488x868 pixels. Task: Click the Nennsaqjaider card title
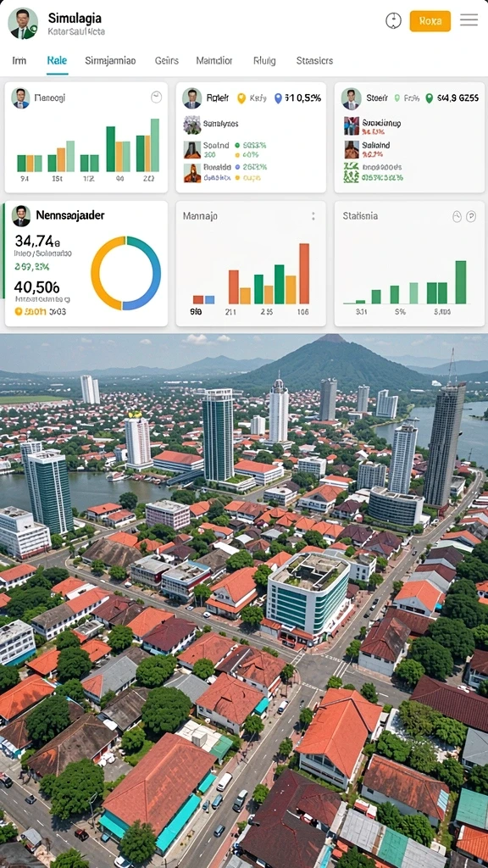(x=70, y=214)
